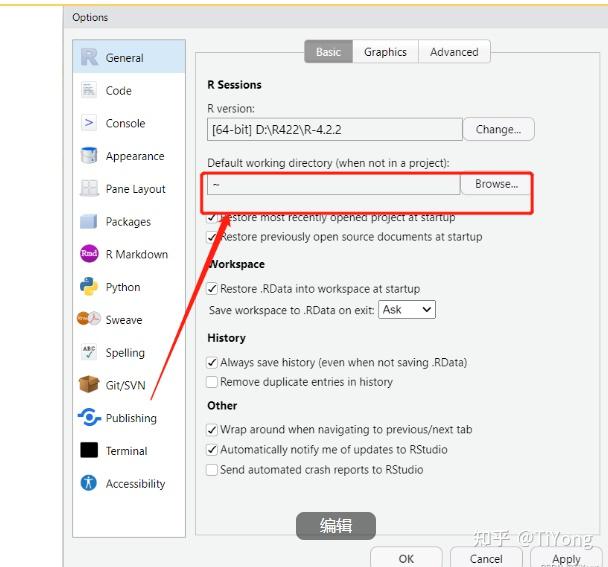The image size is (608, 567).
Task: Select Publishing label in options sidebar
Action: point(131,418)
